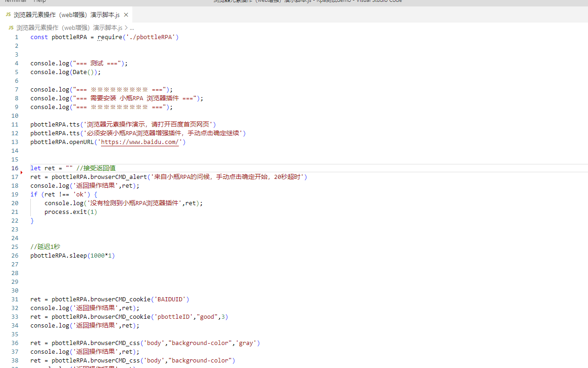Viewport: 588px width, 368px height.
Task: Click the let keyword on line 16
Action: tap(35, 168)
